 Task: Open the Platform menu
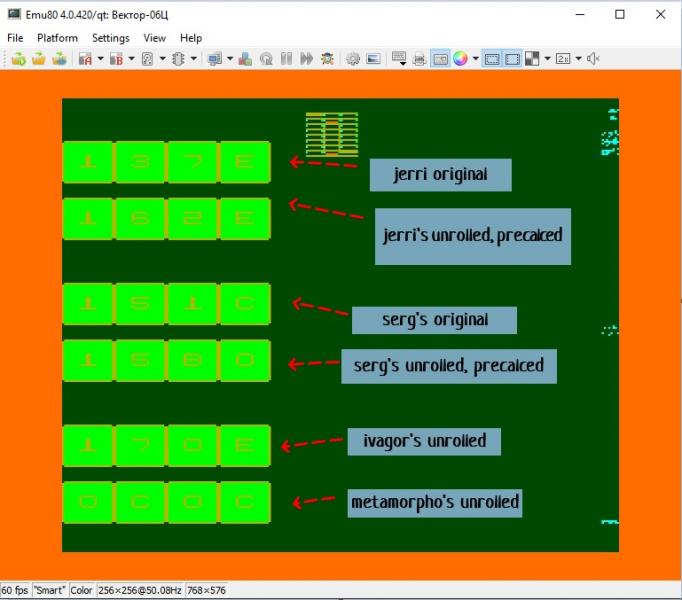pos(56,38)
